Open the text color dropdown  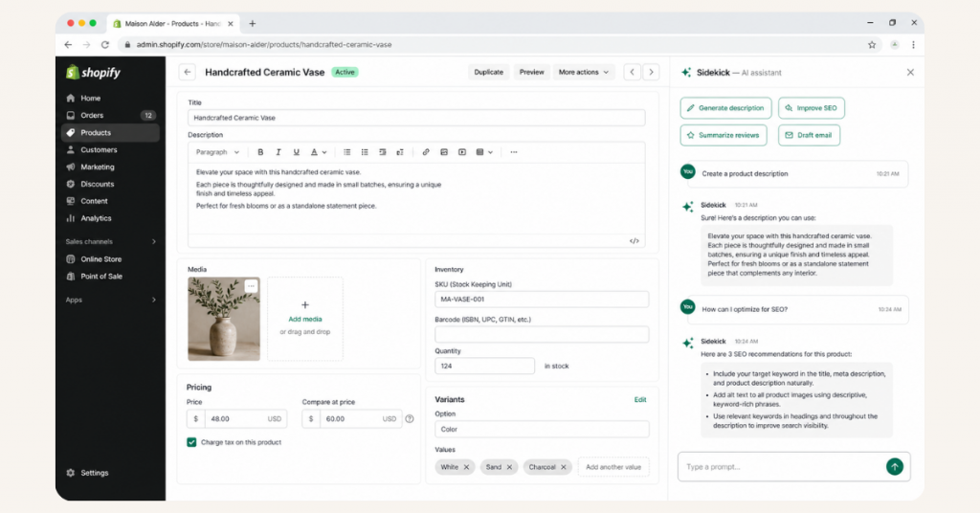[x=319, y=152]
